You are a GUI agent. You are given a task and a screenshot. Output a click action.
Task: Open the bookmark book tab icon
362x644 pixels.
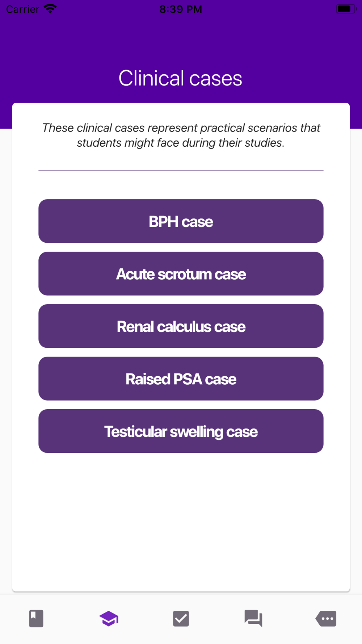pyautogui.click(x=36, y=618)
